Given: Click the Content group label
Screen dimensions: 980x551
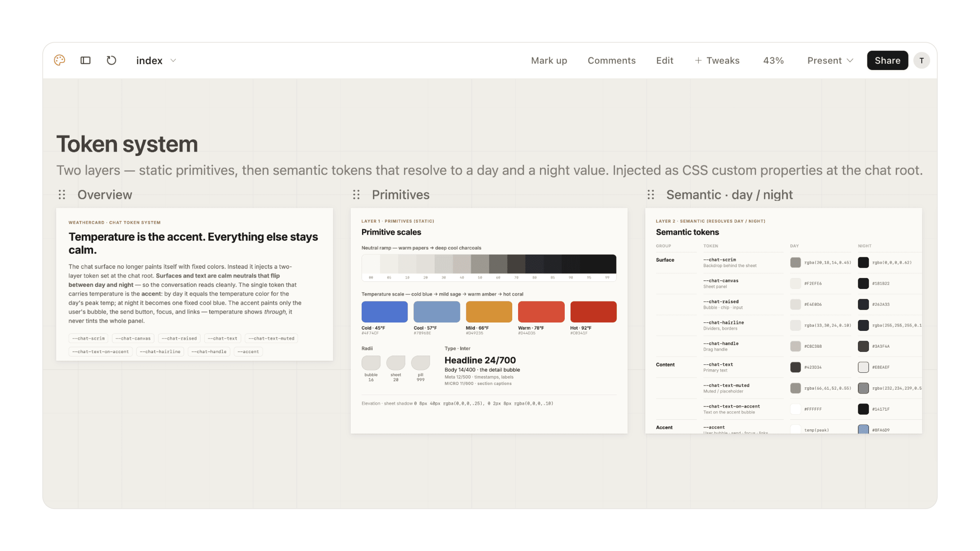Looking at the screenshot, I should click(665, 364).
